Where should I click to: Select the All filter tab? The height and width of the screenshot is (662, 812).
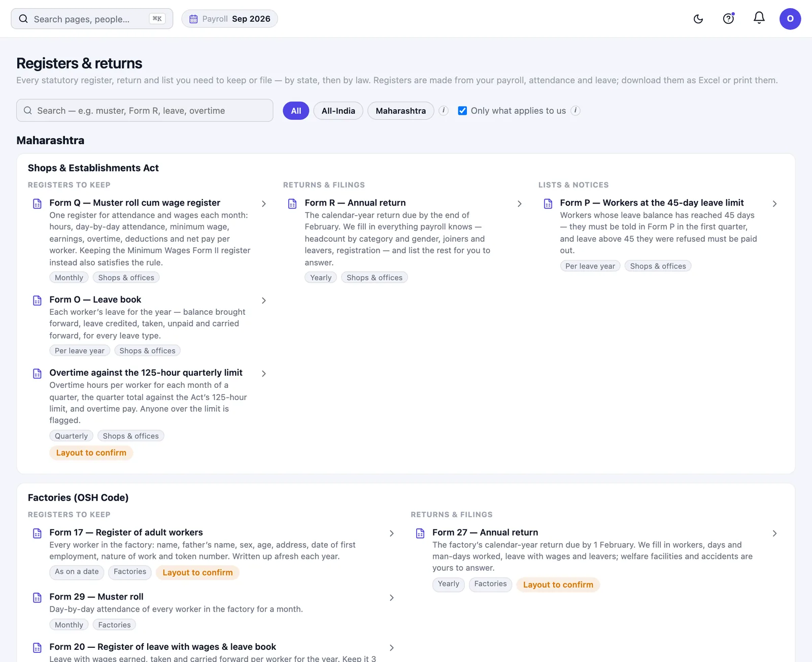pos(296,111)
